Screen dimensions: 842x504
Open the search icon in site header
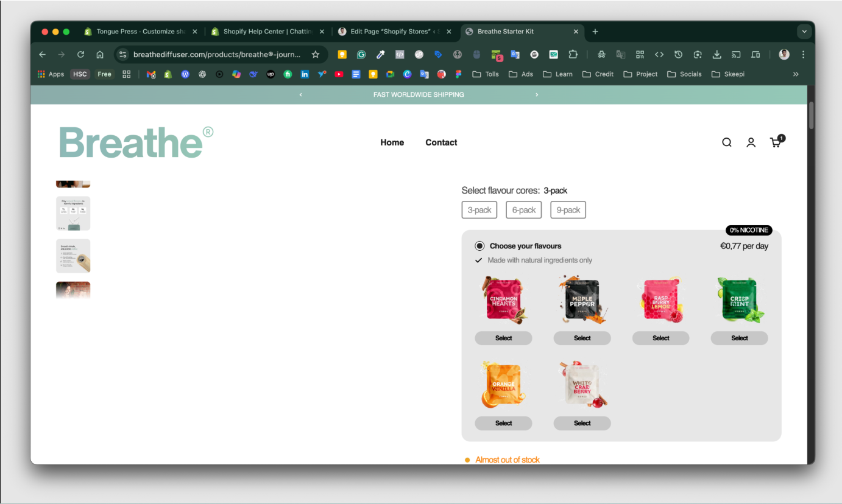coord(726,142)
